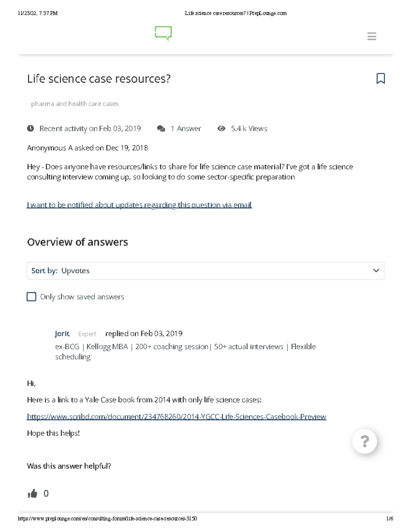
Task: Open the Sort by Upvotes dropdown
Action: [206, 271]
